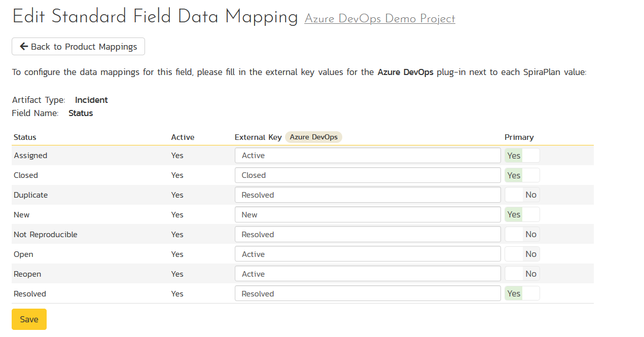This screenshot has height=337, width=644.
Task: Edit Not Reproducible External Key field
Action: [x=367, y=235]
